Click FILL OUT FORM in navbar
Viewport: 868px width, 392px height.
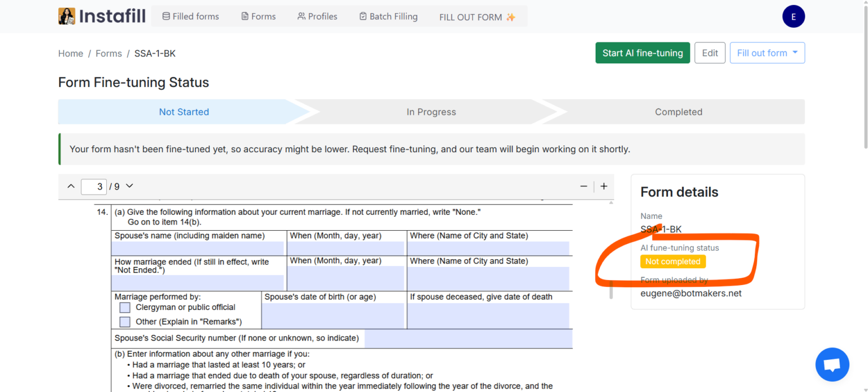[x=477, y=17]
